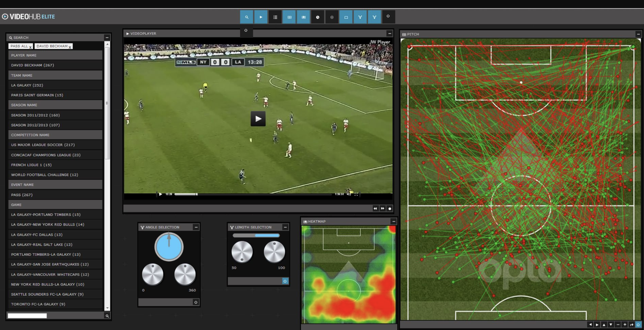Image resolution: width=644 pixels, height=330 pixels.
Task: Seek on the video progress bar
Action: [253, 194]
